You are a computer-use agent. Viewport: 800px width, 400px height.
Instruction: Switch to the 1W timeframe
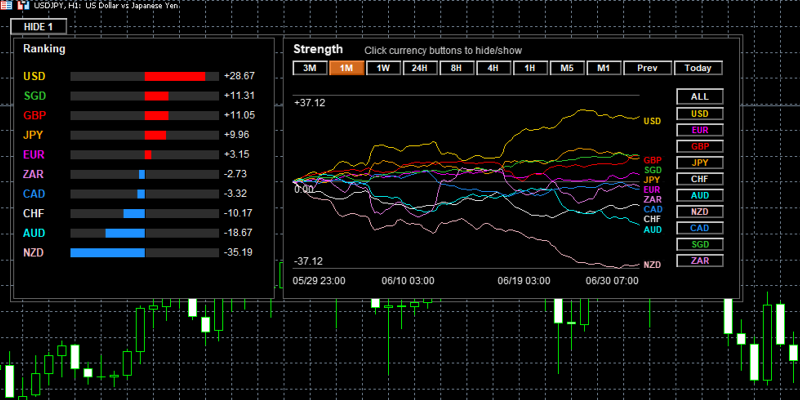(383, 68)
